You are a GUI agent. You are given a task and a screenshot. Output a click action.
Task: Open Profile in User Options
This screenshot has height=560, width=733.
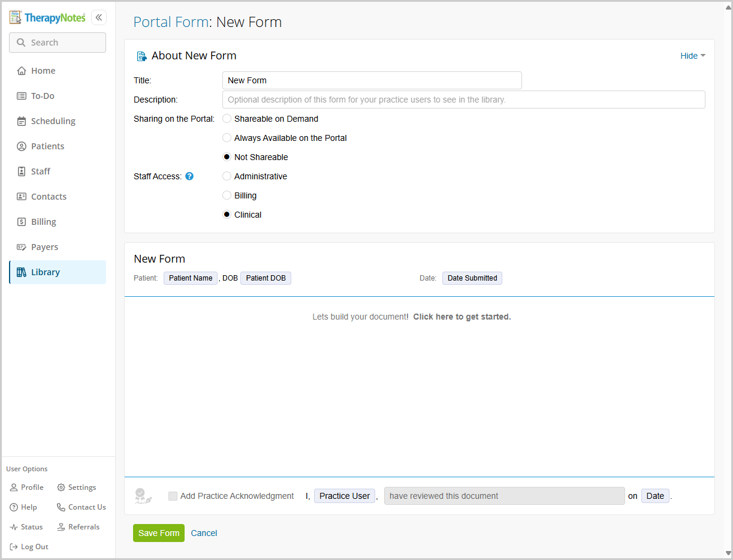pos(27,487)
